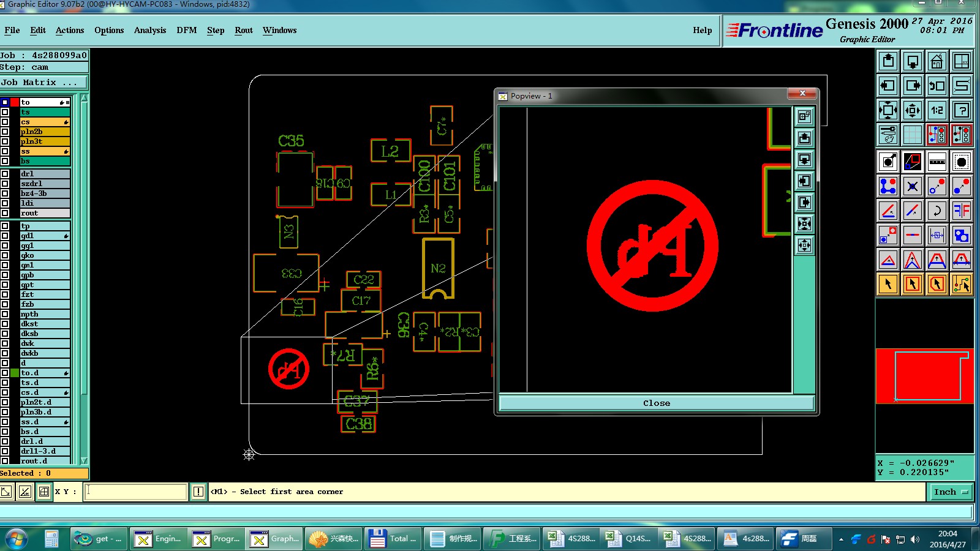Click the green color swatch of layer to.d
The width and height of the screenshot is (980, 551).
15,373
